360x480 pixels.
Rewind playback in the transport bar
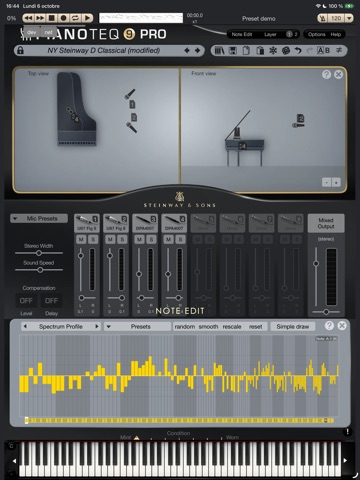pos(29,18)
